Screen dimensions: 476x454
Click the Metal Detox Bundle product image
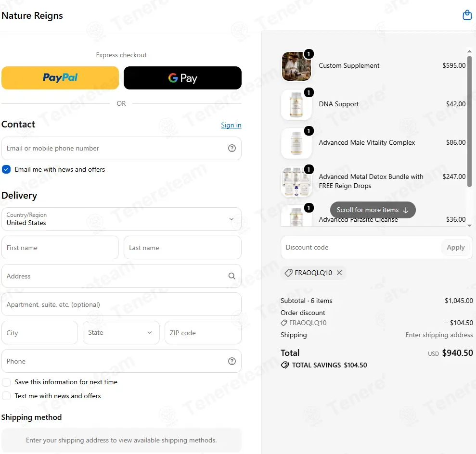[x=296, y=181]
